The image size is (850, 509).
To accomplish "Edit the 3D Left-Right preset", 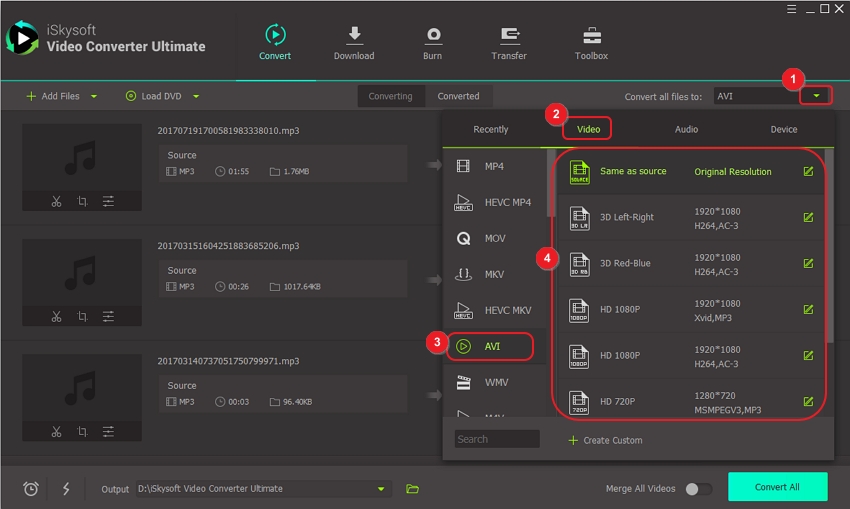I will point(808,217).
